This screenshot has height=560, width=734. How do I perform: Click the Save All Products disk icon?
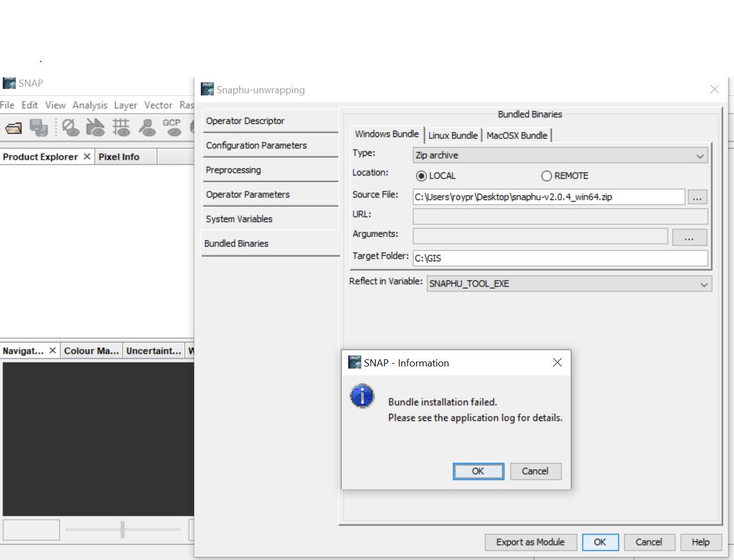tap(38, 128)
